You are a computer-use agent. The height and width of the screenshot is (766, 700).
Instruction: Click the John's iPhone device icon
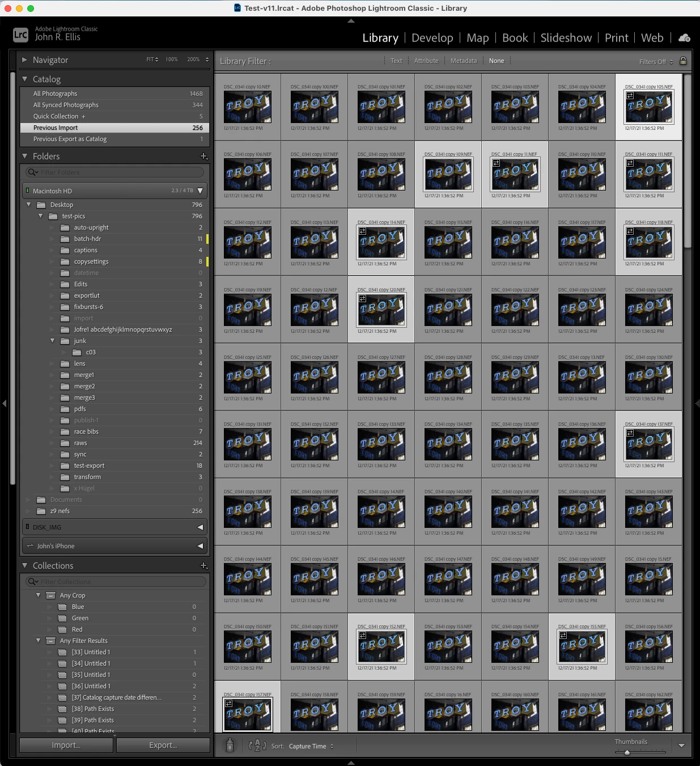[30, 546]
